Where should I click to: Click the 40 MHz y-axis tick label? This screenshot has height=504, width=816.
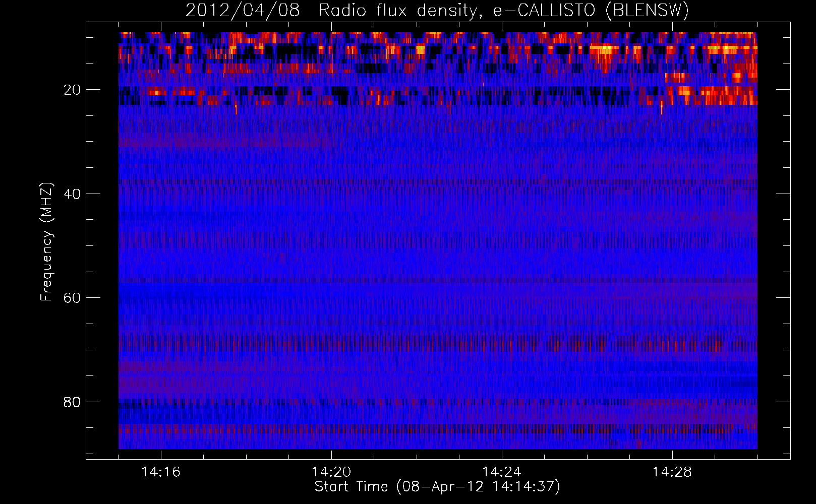point(72,194)
